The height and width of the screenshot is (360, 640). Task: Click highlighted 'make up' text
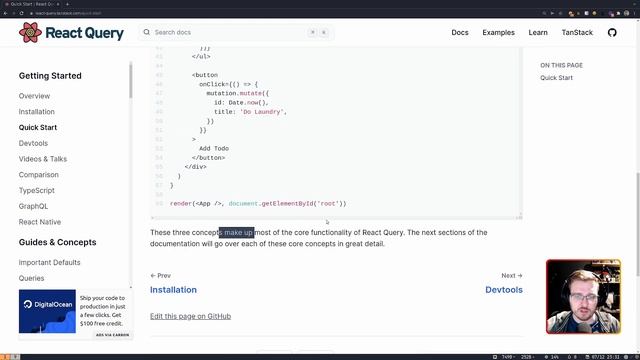click(x=237, y=233)
